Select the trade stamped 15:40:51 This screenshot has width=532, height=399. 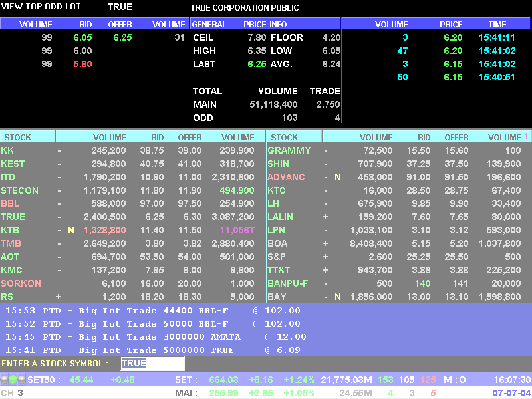coord(497,77)
